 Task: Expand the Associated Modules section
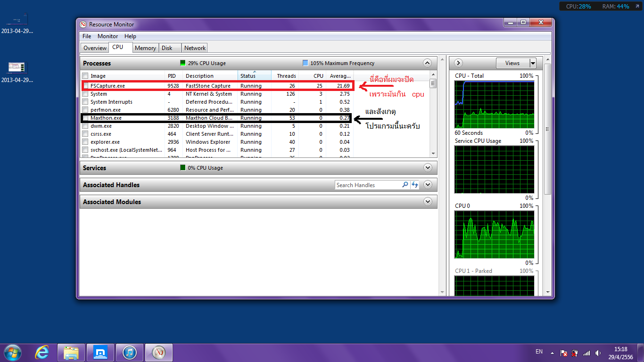click(428, 202)
